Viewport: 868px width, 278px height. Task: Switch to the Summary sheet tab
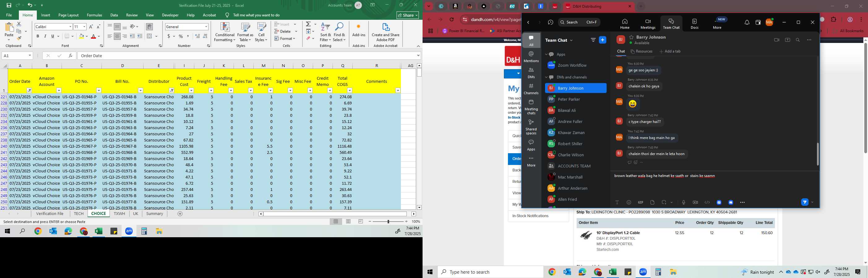pos(155,214)
